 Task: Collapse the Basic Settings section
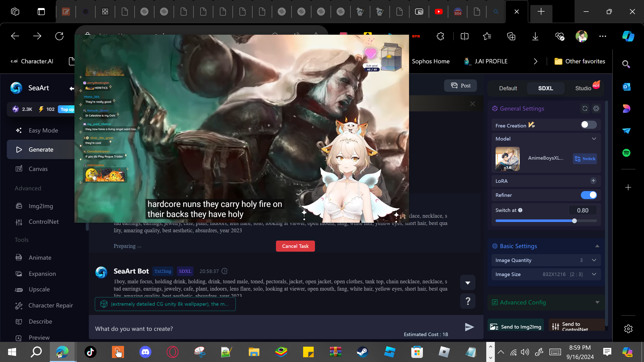pyautogui.click(x=597, y=246)
